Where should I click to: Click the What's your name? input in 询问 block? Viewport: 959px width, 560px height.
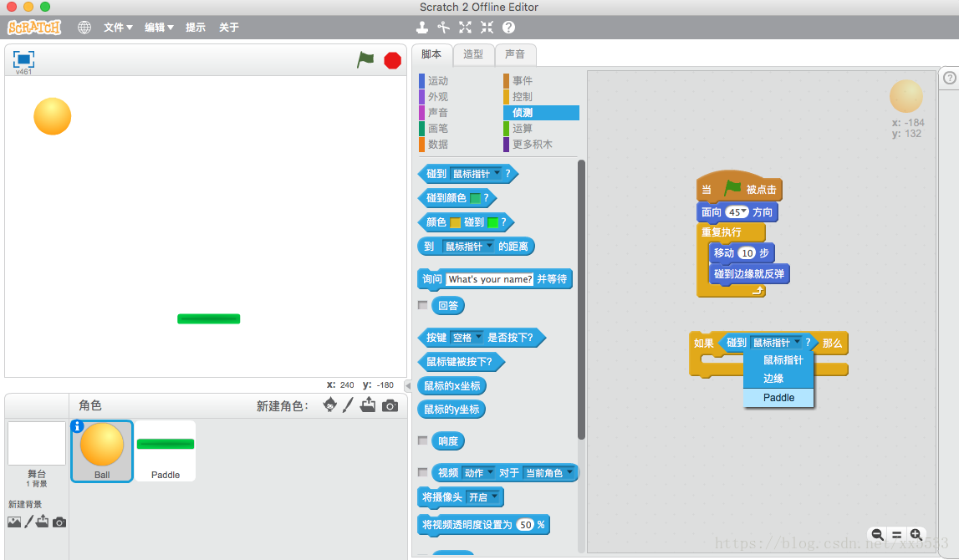pyautogui.click(x=490, y=279)
